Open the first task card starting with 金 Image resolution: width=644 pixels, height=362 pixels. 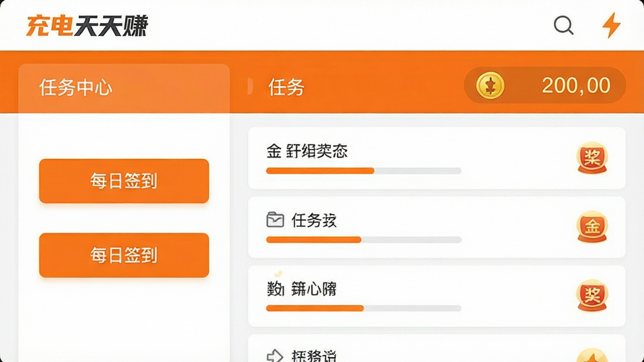click(x=437, y=158)
